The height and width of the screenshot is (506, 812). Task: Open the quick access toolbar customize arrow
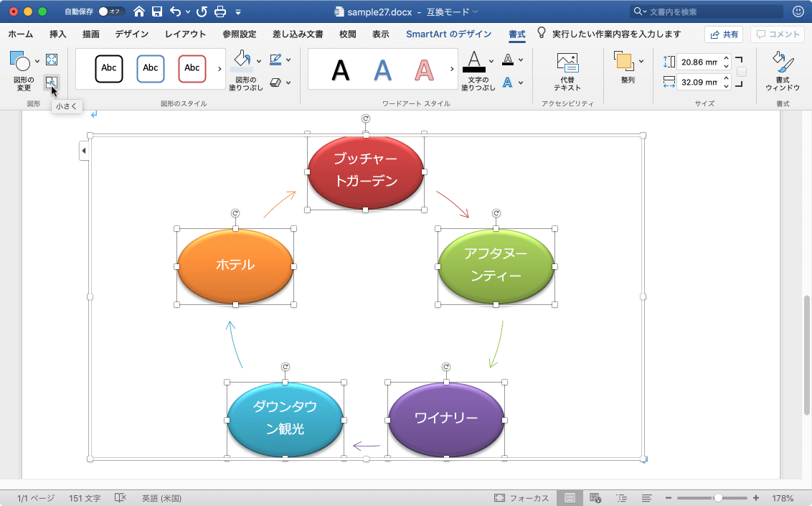(x=237, y=11)
